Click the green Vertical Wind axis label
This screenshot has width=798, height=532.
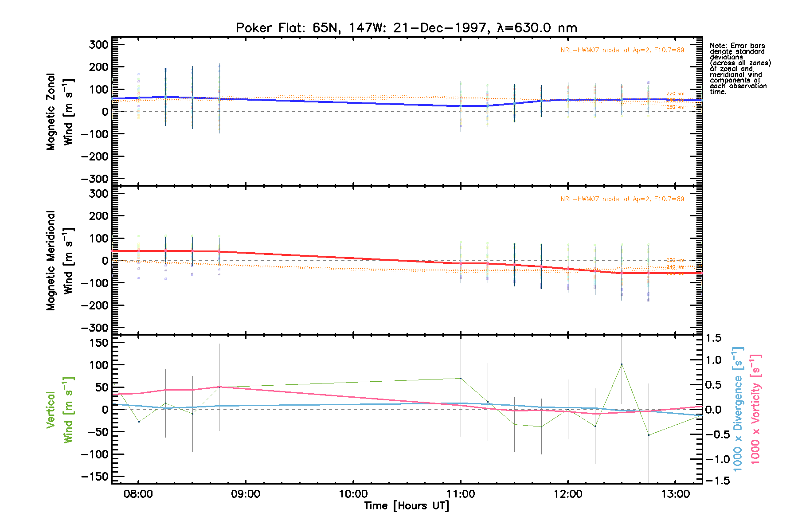pos(60,410)
